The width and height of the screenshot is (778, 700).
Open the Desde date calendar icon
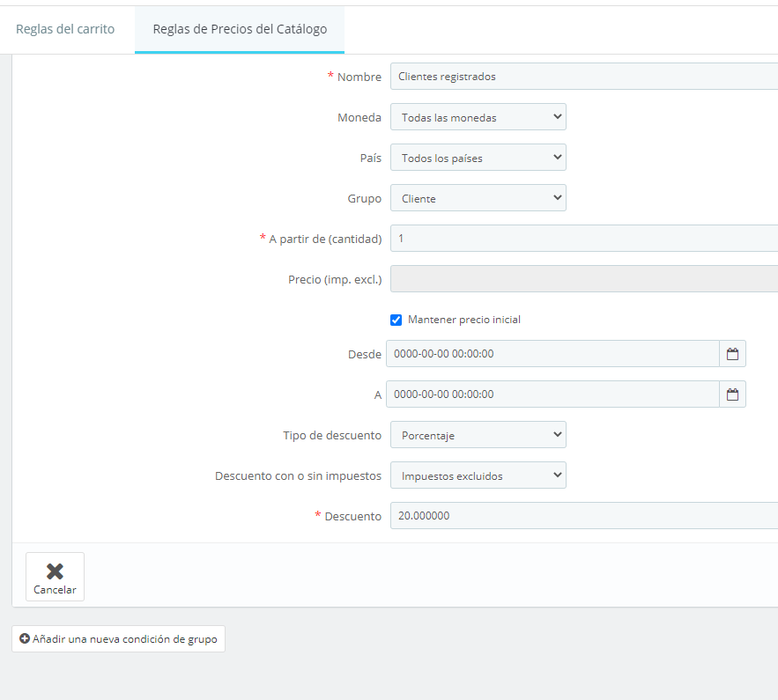pos(732,354)
